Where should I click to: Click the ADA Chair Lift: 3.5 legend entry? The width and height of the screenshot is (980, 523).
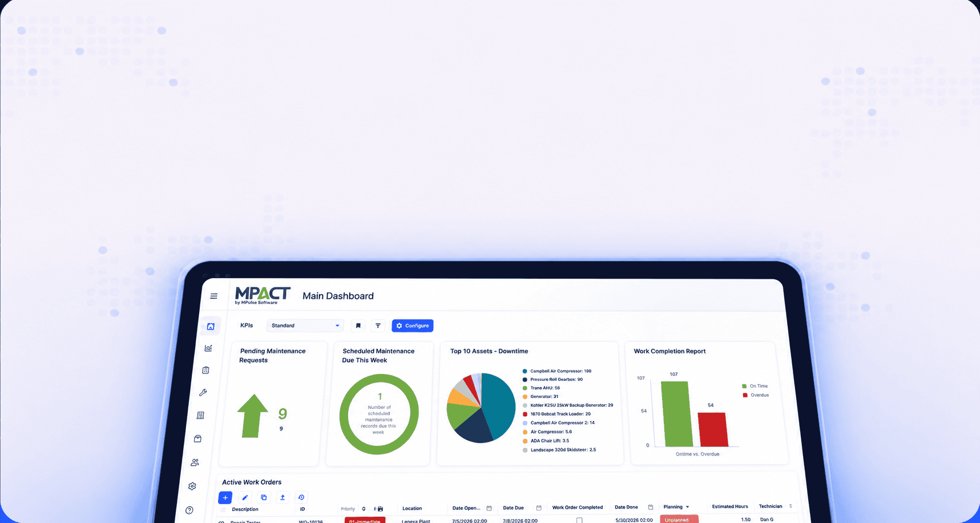[x=546, y=441]
